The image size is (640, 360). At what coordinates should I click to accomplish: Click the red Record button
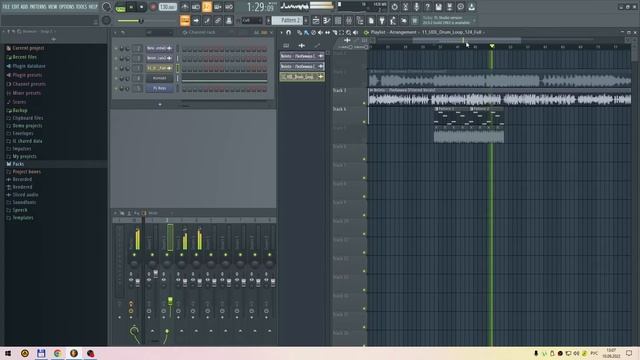[153, 7]
